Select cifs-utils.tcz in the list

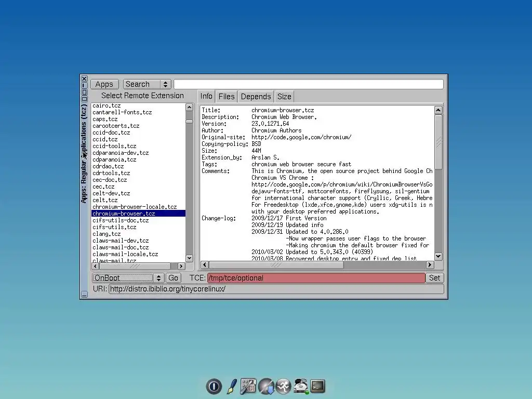coord(138,227)
